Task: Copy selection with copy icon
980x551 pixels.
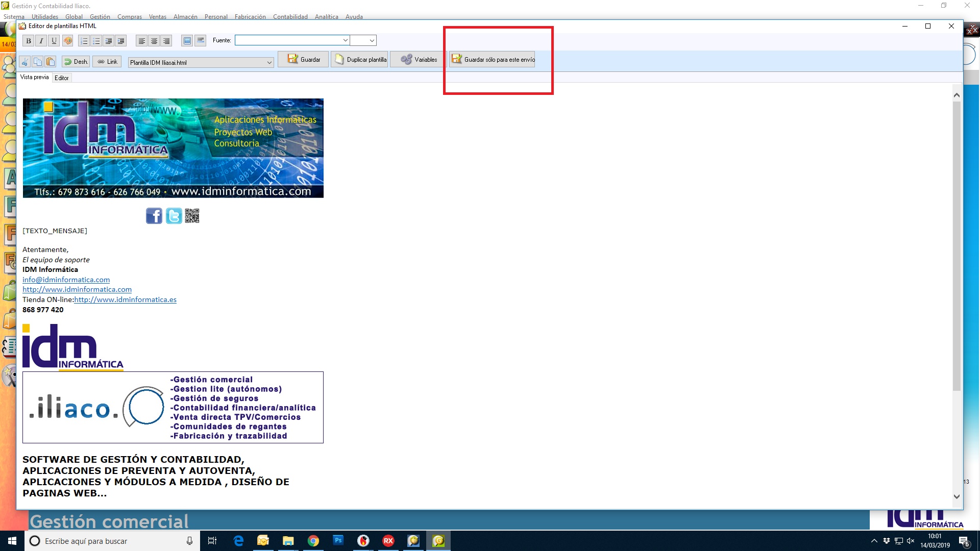Action: pyautogui.click(x=38, y=62)
